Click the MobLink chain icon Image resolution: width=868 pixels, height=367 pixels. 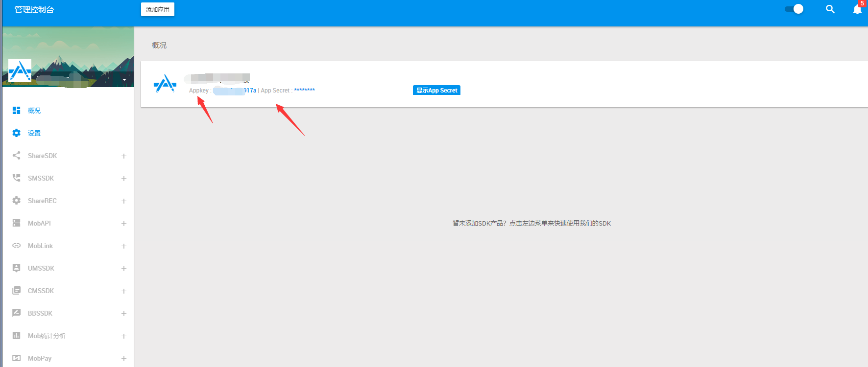coord(17,246)
